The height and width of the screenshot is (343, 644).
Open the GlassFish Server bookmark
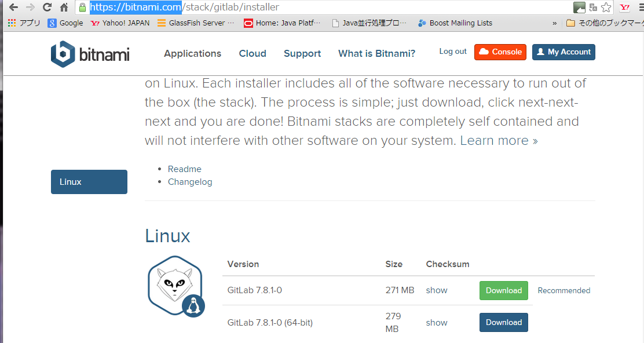pos(196,23)
